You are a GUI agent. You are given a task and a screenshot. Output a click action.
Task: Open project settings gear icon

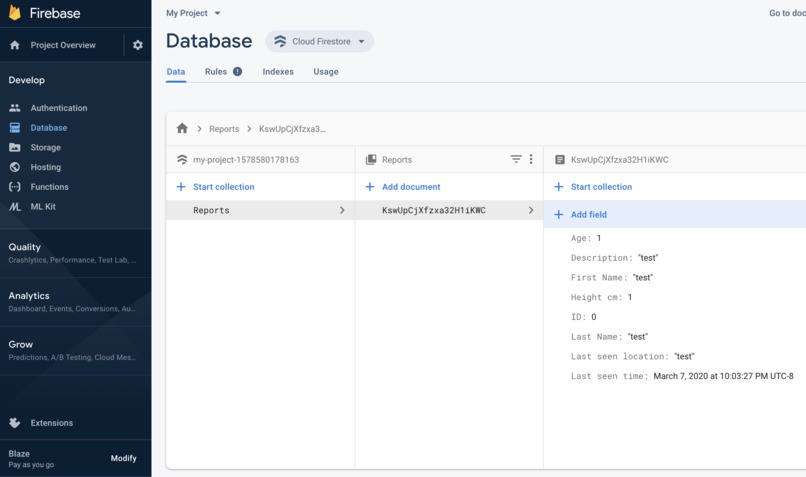pyautogui.click(x=138, y=45)
